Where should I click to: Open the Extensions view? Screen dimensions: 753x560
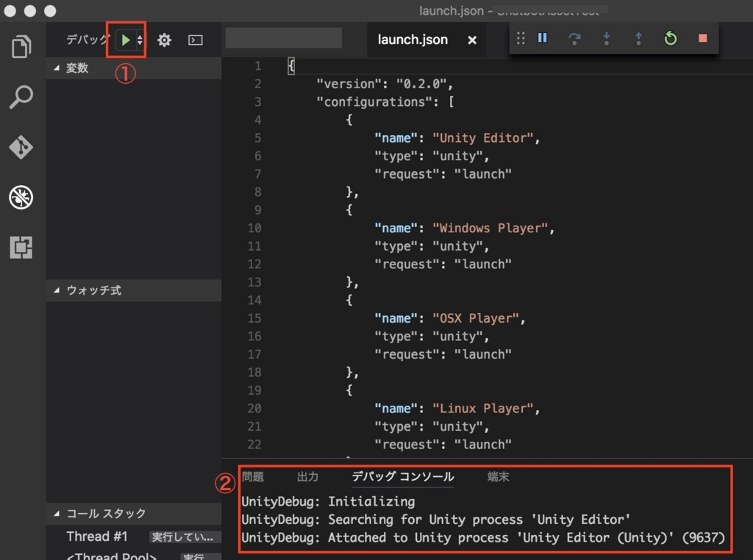click(21, 248)
